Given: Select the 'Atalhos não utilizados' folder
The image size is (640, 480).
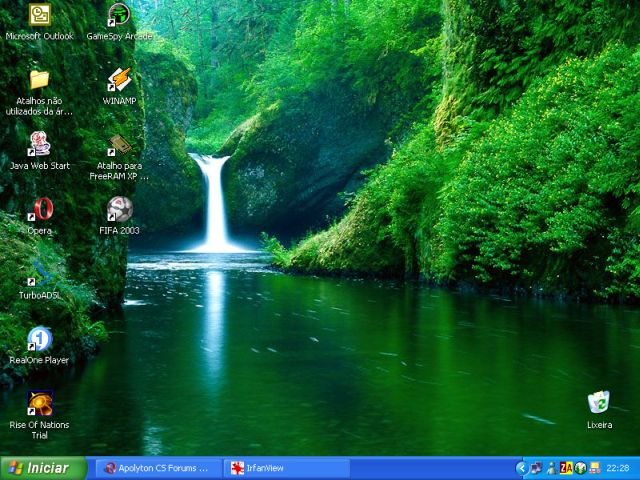Looking at the screenshot, I should click(39, 80).
